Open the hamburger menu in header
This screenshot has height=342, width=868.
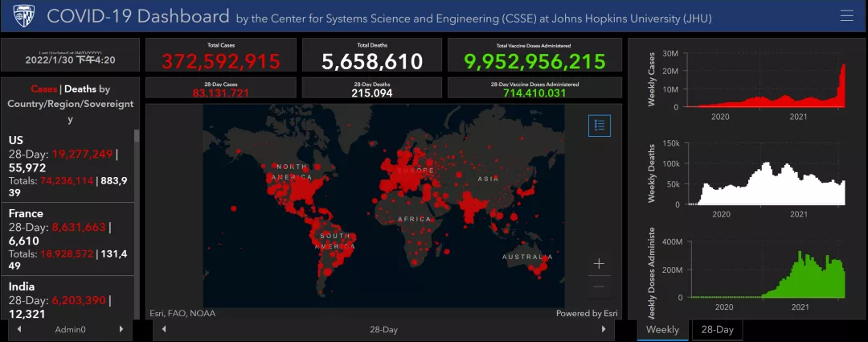846,15
